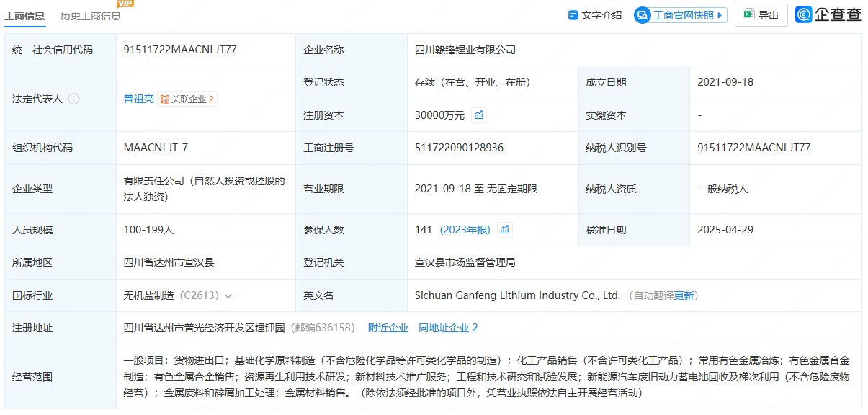868x415 pixels.
Task: Click registration authority 宣汉县市场监督管理局
Action: click(465, 262)
